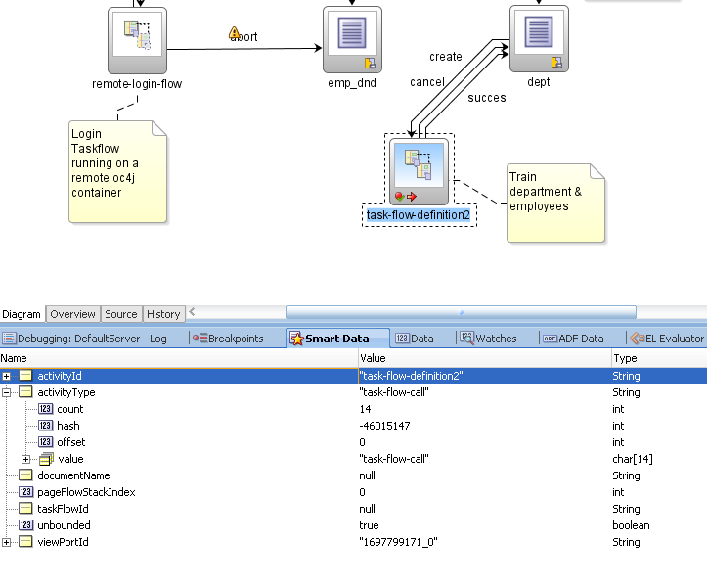Click the count variable integer icon

pos(45,409)
